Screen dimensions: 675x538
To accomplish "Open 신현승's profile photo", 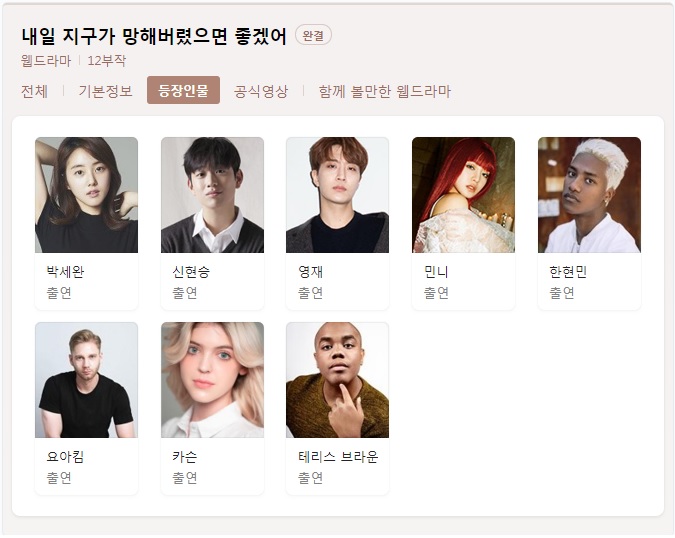I will tap(213, 195).
